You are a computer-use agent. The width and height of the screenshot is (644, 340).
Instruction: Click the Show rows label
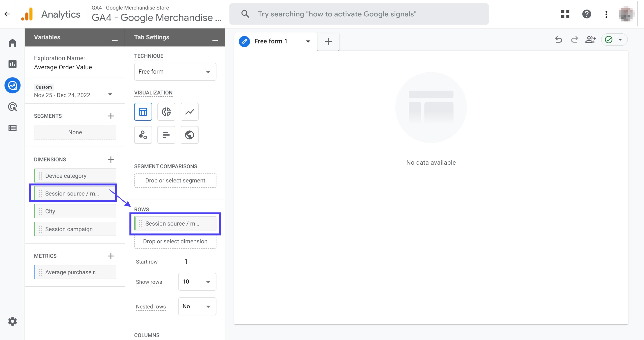[149, 282]
